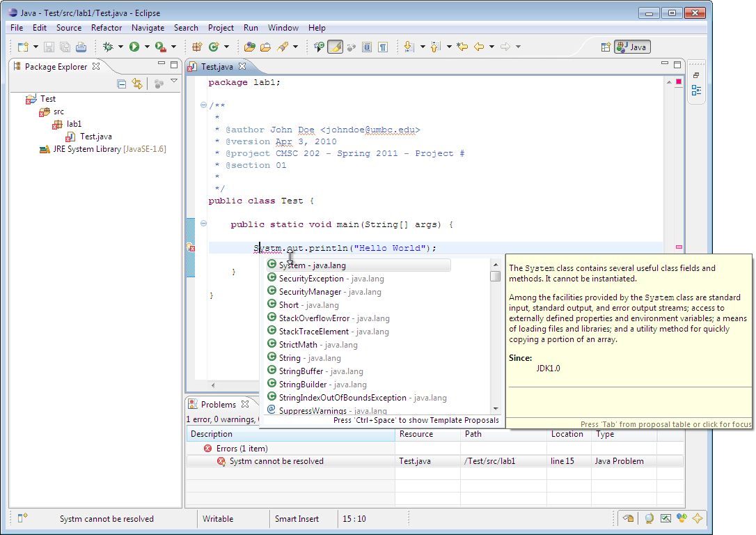This screenshot has width=756, height=535.
Task: Click the Last Edit Location icon
Action: click(x=462, y=47)
